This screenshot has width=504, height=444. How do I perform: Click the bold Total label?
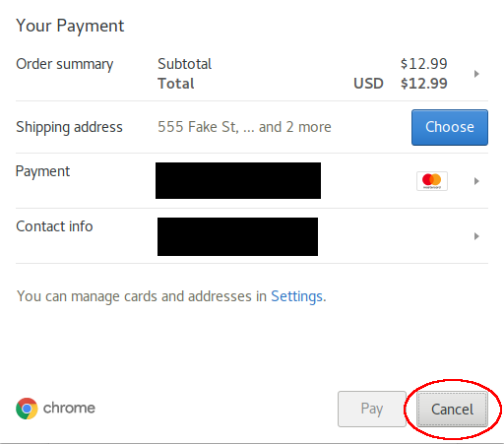[176, 84]
